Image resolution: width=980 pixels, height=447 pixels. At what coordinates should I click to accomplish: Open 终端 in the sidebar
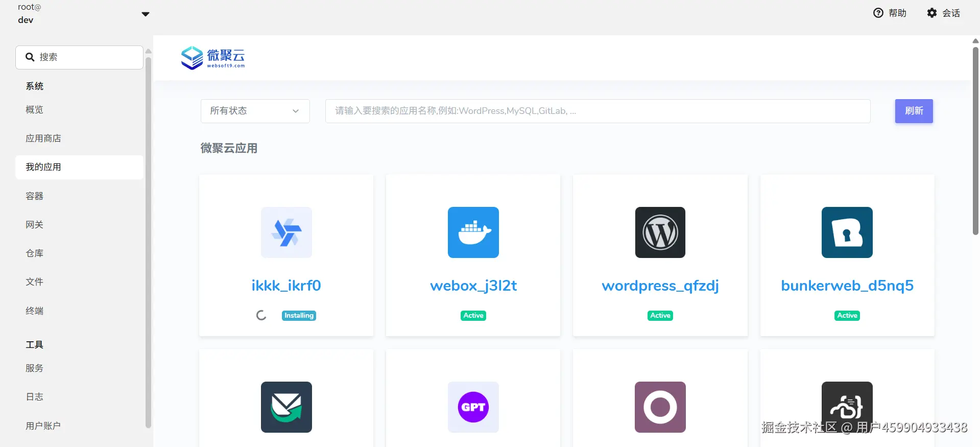(79, 311)
